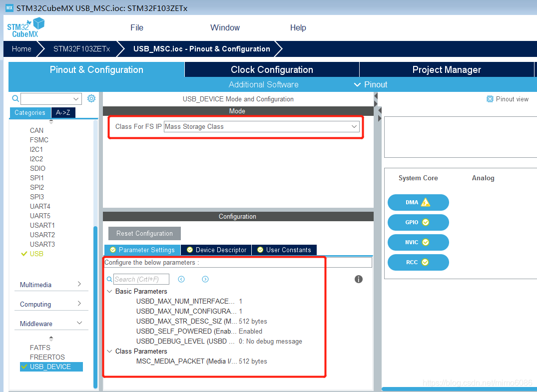The image size is (537, 392).
Task: Go to the next search result arrow
Action: pos(205,279)
